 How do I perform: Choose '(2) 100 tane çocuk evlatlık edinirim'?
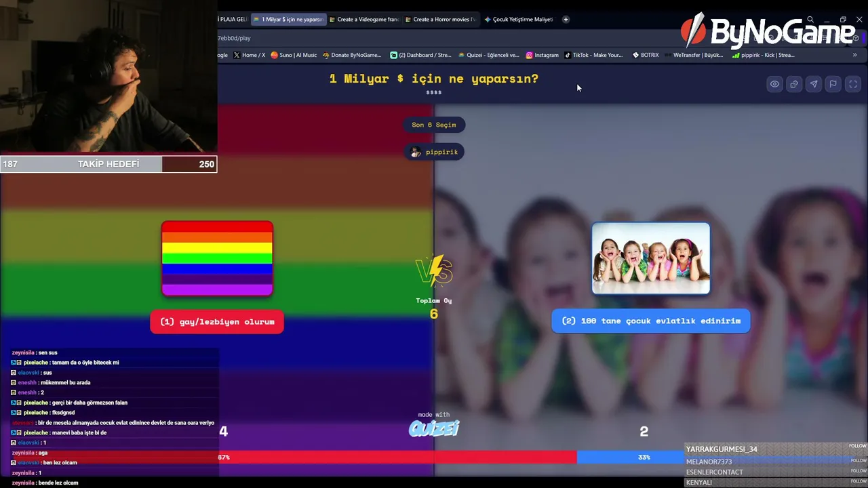click(651, 321)
